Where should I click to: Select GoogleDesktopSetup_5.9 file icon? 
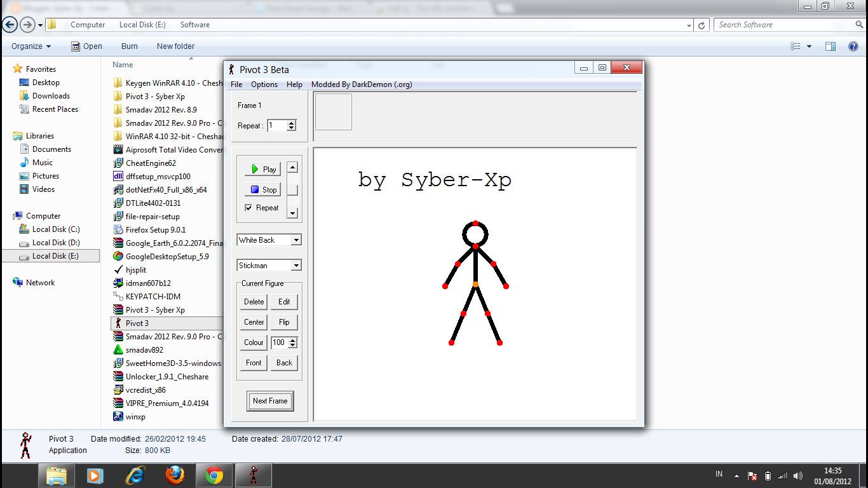pyautogui.click(x=118, y=257)
